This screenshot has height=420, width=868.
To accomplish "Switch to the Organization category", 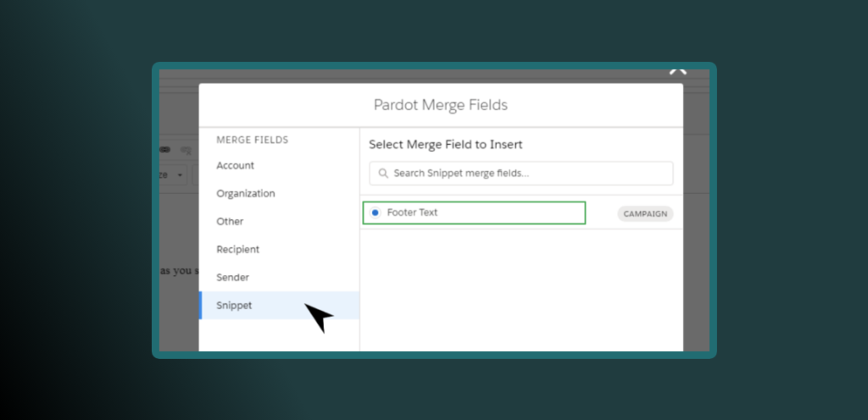I will (245, 194).
